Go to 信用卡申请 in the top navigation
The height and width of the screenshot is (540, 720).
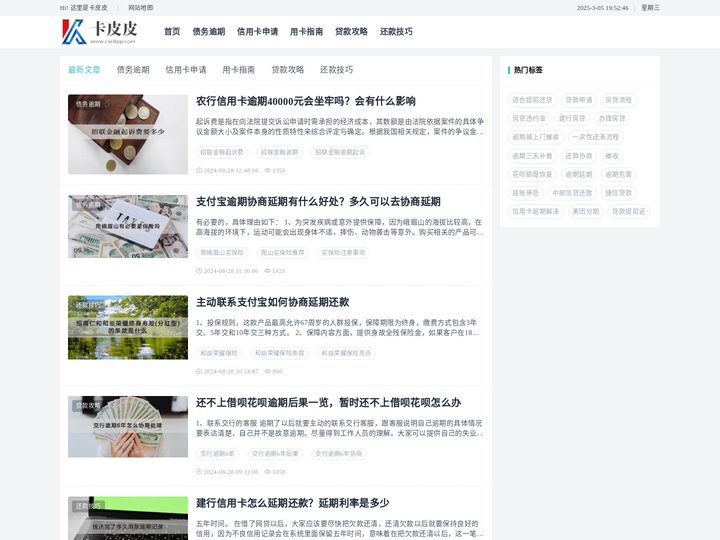[x=257, y=32]
